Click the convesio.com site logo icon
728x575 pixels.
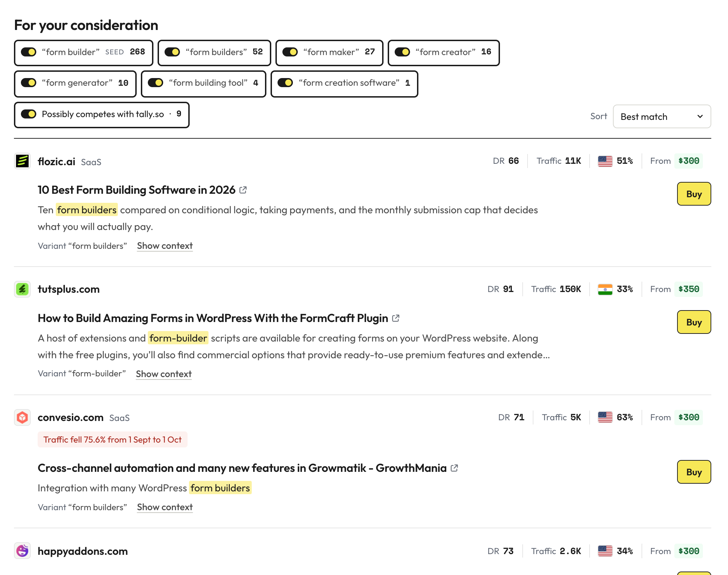pos(22,417)
